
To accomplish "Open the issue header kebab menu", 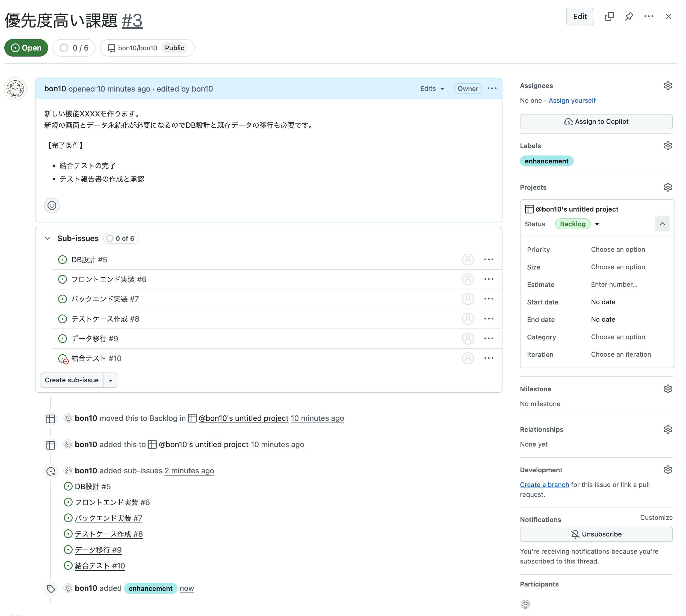I will pyautogui.click(x=649, y=16).
